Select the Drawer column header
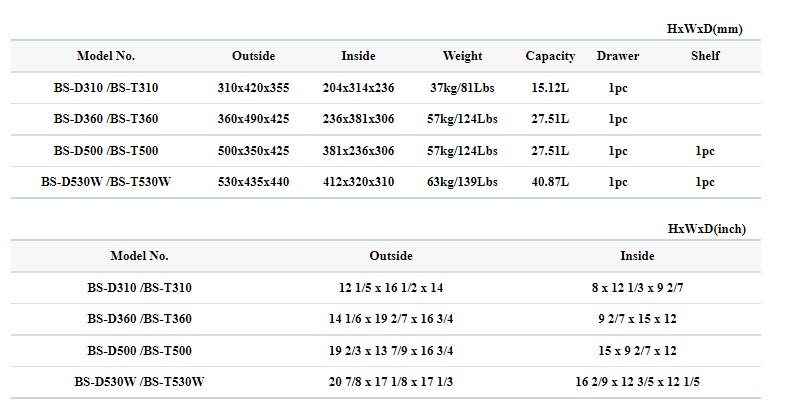 pyautogui.click(x=617, y=56)
